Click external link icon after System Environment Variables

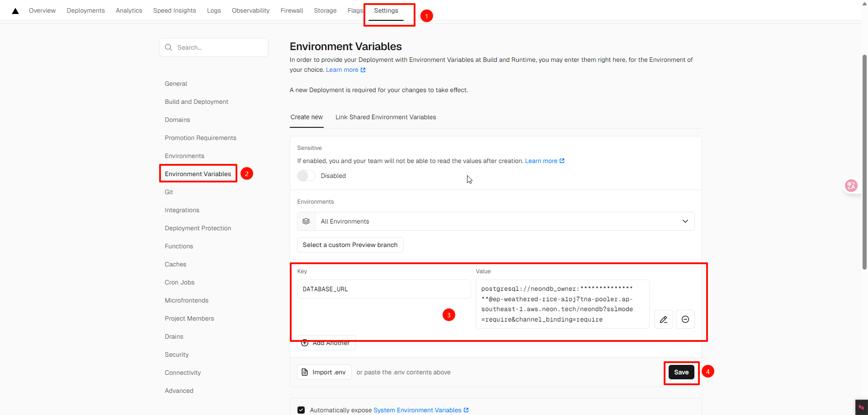[x=466, y=410]
